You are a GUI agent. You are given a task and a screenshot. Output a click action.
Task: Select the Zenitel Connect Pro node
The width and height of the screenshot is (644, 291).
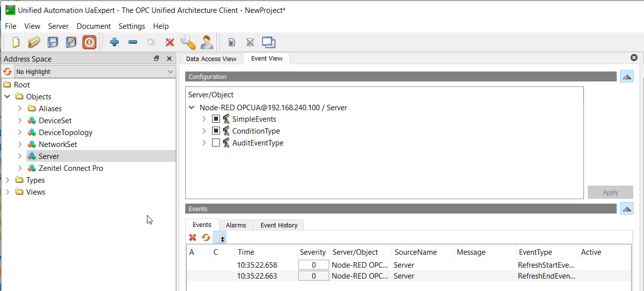pyautogui.click(x=71, y=168)
